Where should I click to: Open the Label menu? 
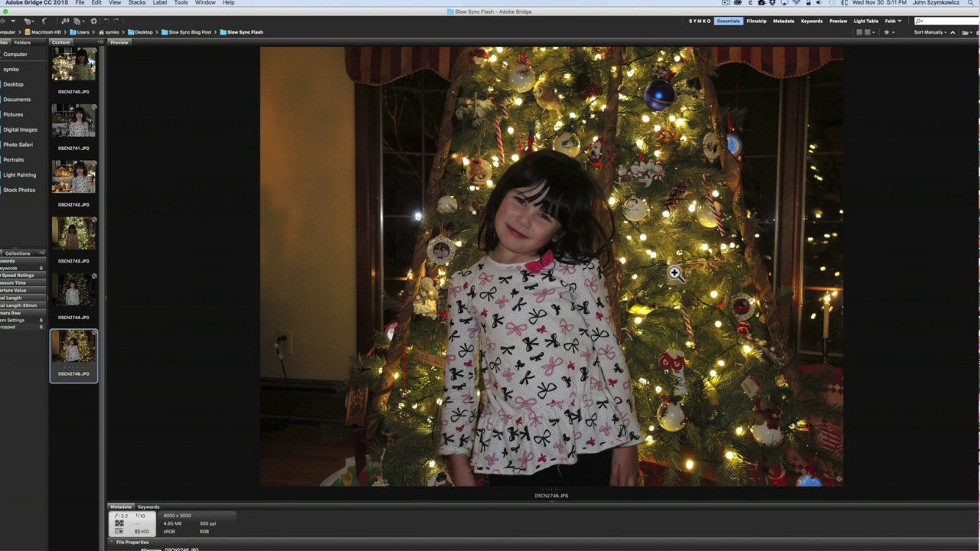(160, 3)
